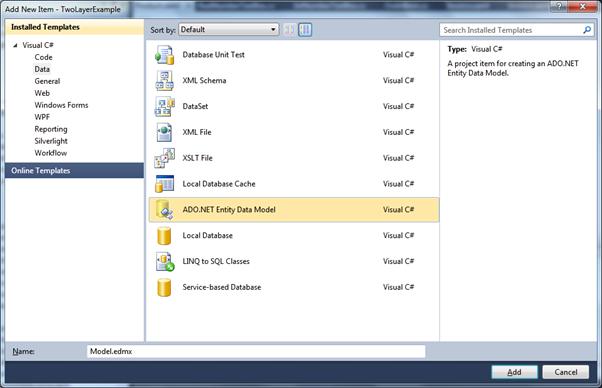Click the XML Schema template icon
Viewport: 602px width, 388px height.
pyautogui.click(x=165, y=81)
